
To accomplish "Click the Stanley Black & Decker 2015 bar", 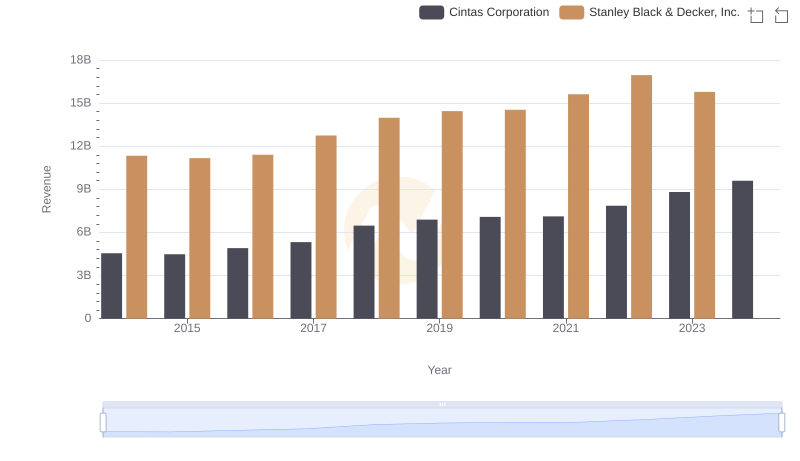I will [x=199, y=238].
